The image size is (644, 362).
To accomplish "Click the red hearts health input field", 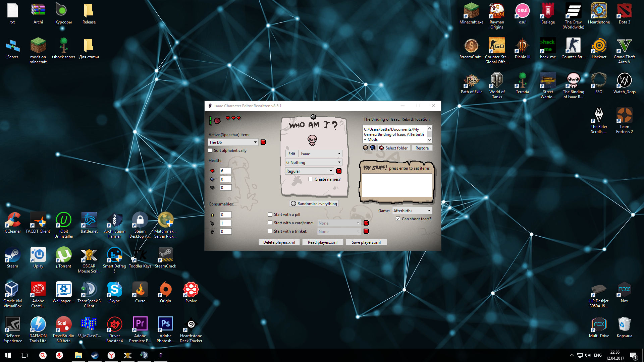I will click(226, 171).
